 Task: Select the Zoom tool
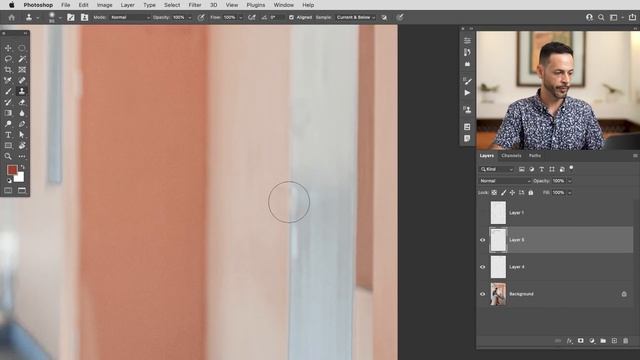pyautogui.click(x=8, y=156)
